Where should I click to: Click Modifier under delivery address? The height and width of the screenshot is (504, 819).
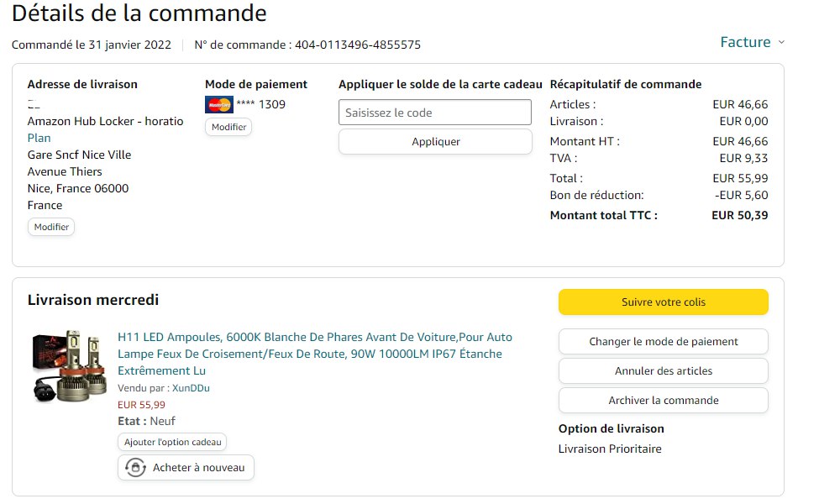[51, 227]
